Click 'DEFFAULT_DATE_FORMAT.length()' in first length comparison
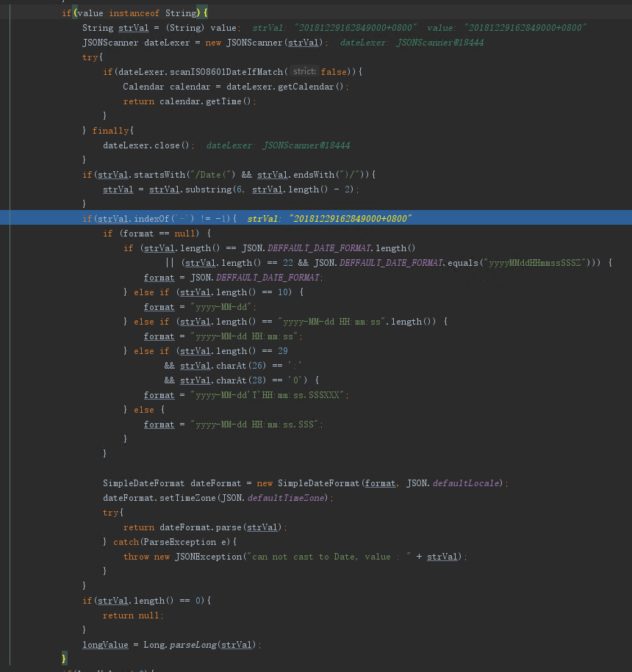Screen dimensions: 632x672 coord(341,248)
